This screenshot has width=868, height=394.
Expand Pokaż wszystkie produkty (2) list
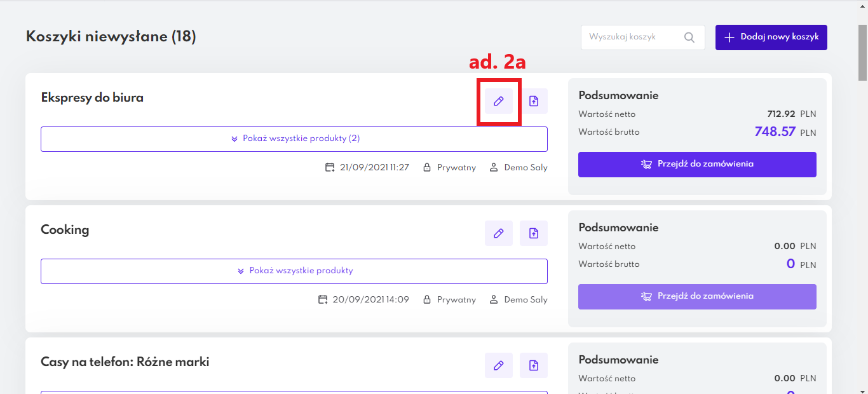[x=294, y=139]
